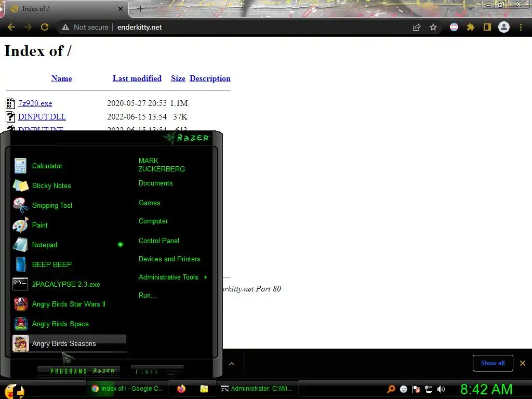Download 7z920.exe link
The height and width of the screenshot is (399, 532).
point(35,103)
